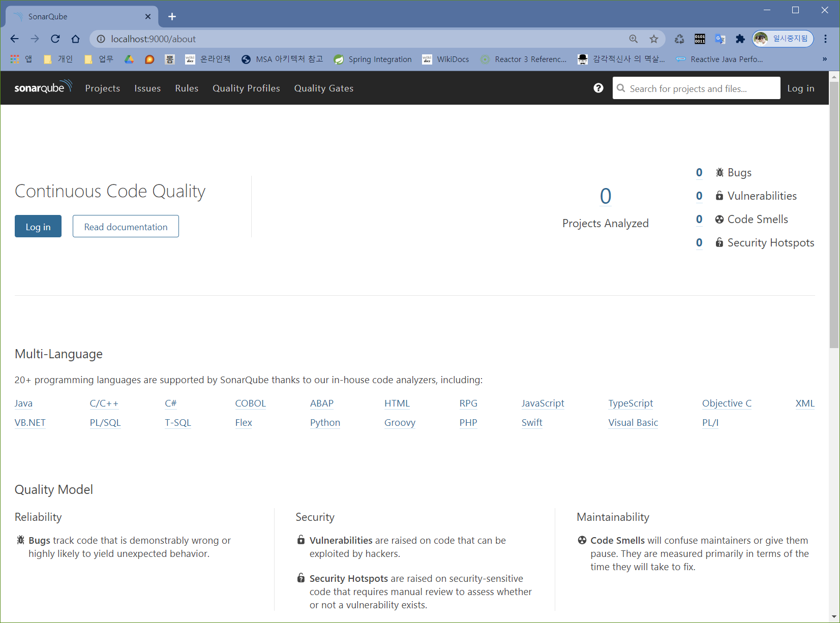
Task: Open the XML language link
Action: click(x=805, y=403)
